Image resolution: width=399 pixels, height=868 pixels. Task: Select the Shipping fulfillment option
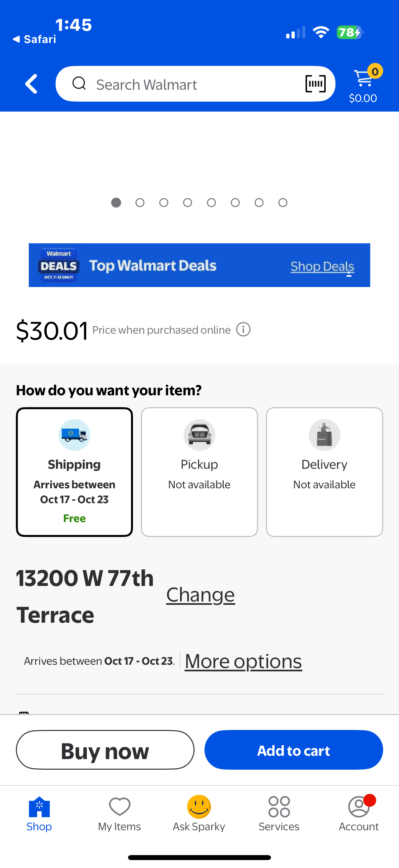point(74,471)
